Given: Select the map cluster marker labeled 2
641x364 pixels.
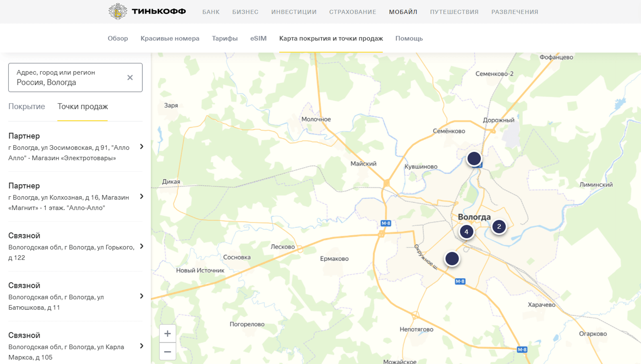Looking at the screenshot, I should click(x=499, y=226).
